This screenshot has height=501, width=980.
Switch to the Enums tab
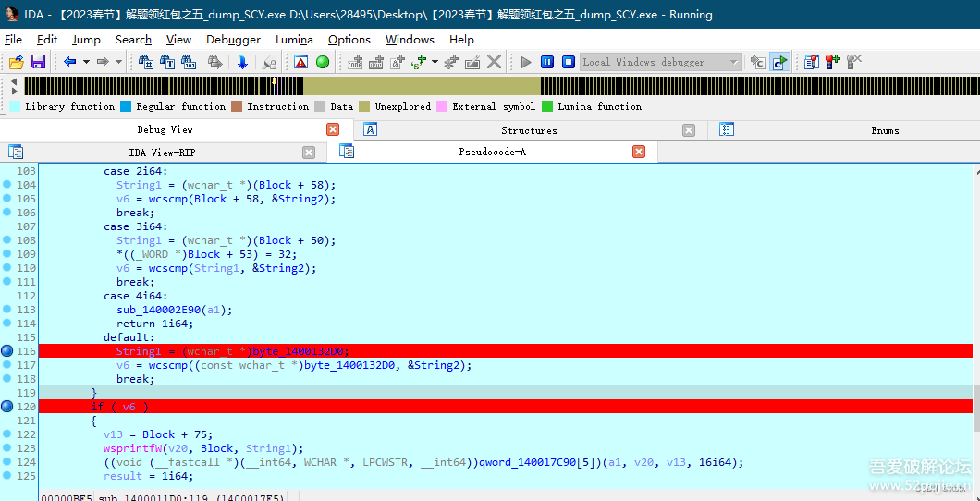coord(885,130)
